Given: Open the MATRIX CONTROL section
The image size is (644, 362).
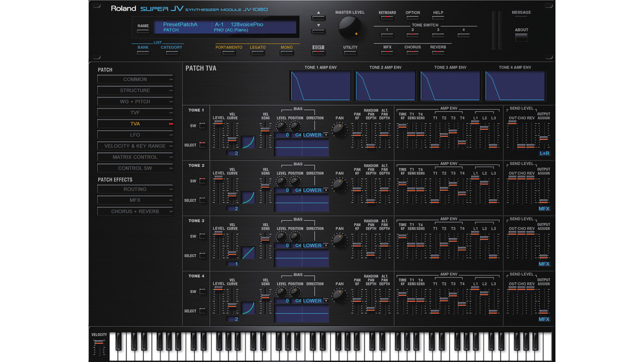Looking at the screenshot, I should tap(135, 157).
